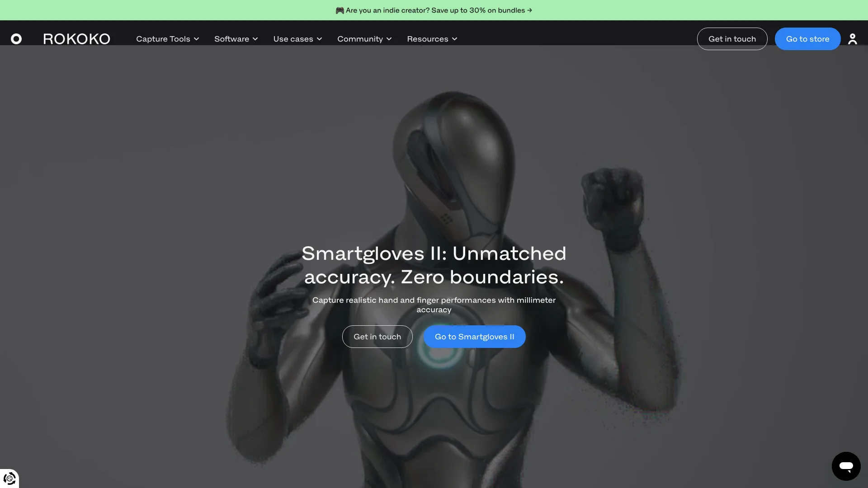Open the live chat bubble widget
The height and width of the screenshot is (488, 868).
point(846,466)
